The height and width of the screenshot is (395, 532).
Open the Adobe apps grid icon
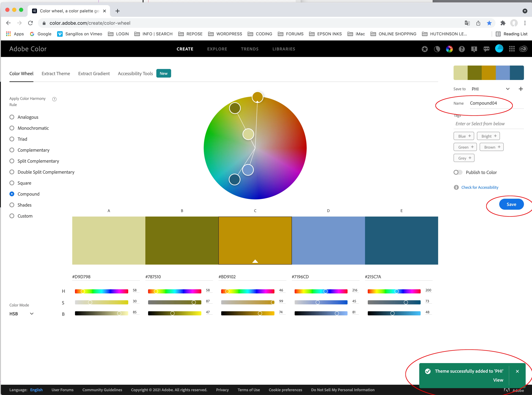[x=512, y=49]
